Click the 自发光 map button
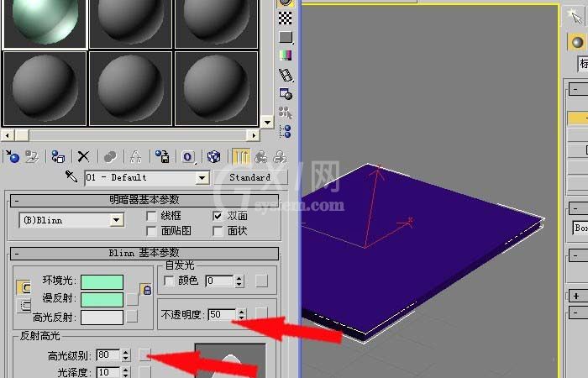 [x=261, y=281]
